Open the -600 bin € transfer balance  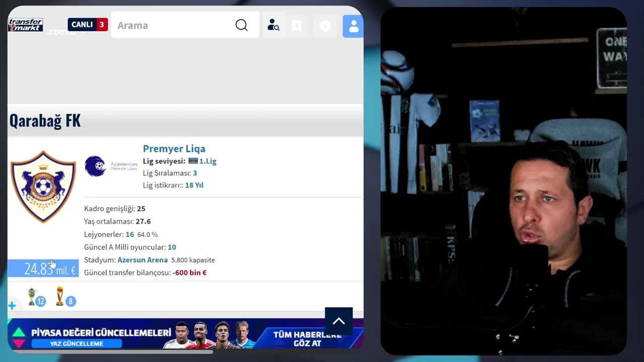pos(190,273)
